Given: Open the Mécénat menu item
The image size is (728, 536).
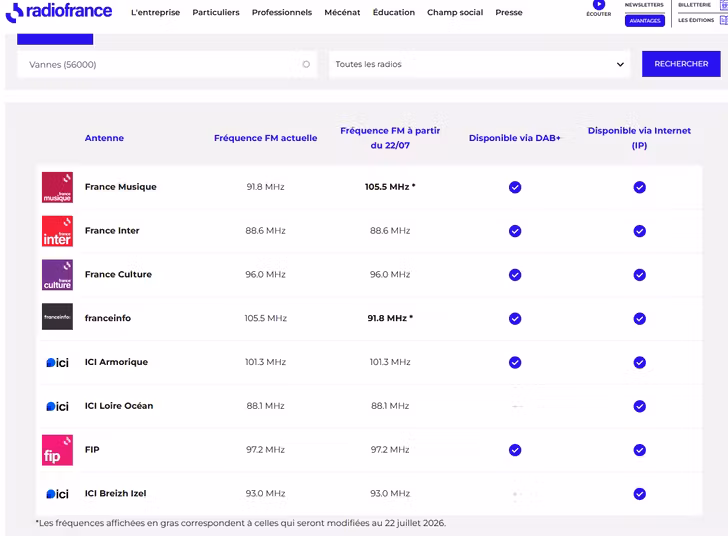Looking at the screenshot, I should click(342, 13).
